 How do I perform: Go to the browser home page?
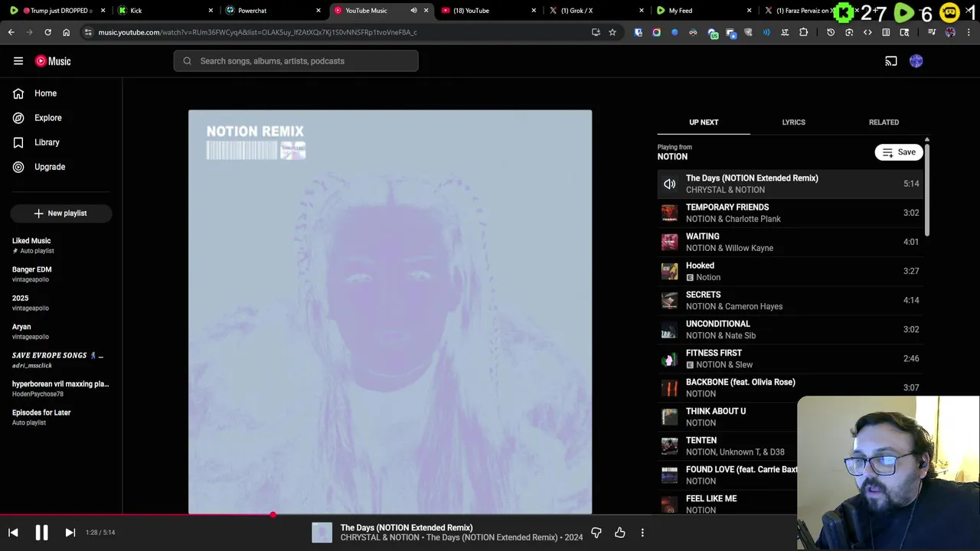[66, 32]
